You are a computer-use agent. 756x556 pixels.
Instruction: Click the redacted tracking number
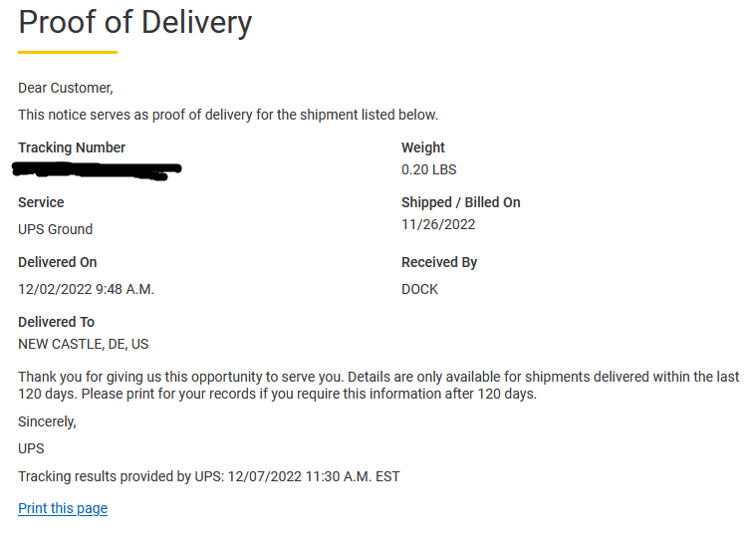tap(97, 170)
